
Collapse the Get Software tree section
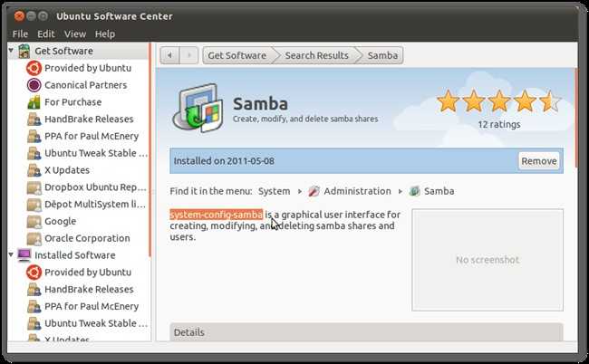pyautogui.click(x=11, y=51)
